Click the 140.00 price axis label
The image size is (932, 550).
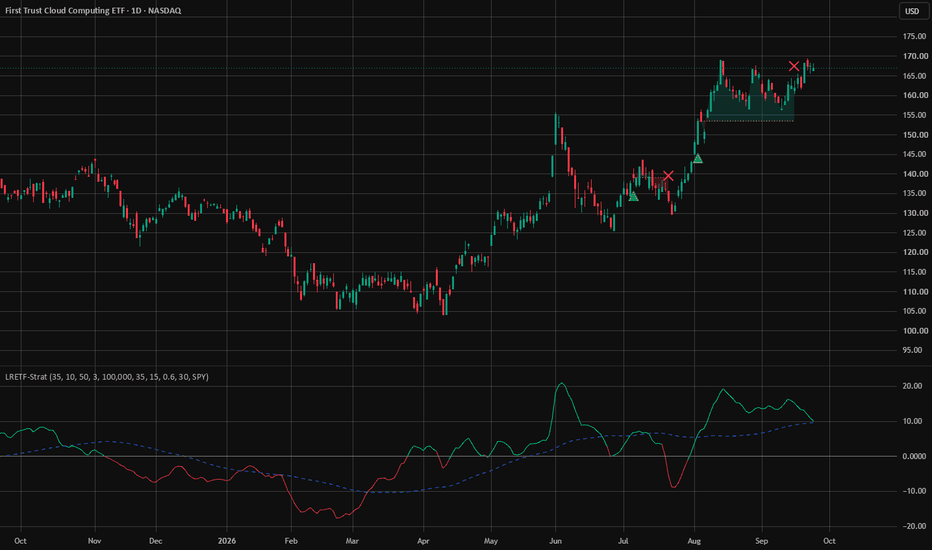pyautogui.click(x=914, y=174)
